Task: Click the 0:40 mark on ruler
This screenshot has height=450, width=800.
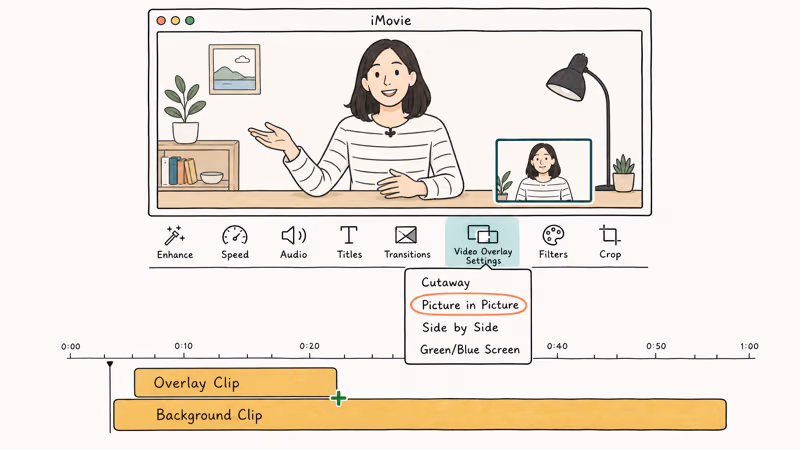Action: tap(557, 346)
